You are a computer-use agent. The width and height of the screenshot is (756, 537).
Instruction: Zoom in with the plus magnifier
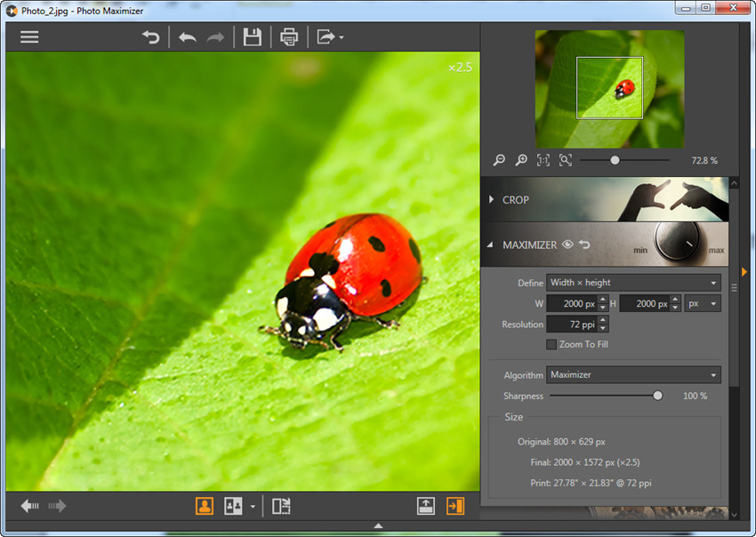pos(521,160)
